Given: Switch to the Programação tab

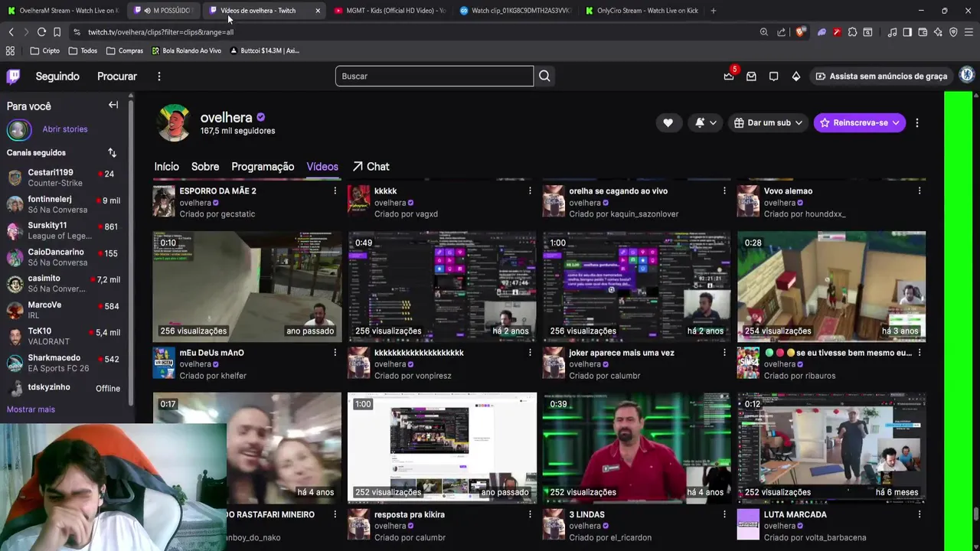Looking at the screenshot, I should 263,166.
